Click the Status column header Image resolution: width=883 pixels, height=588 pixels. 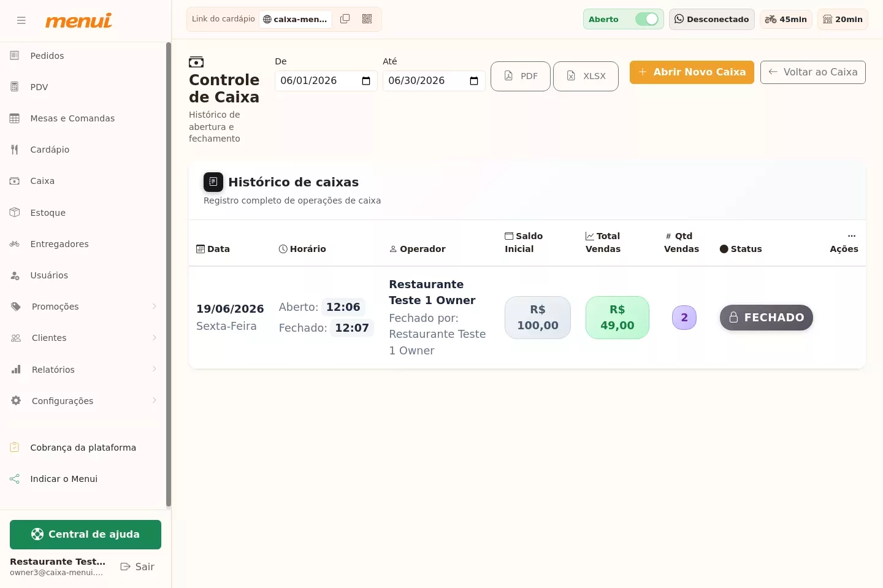(741, 249)
